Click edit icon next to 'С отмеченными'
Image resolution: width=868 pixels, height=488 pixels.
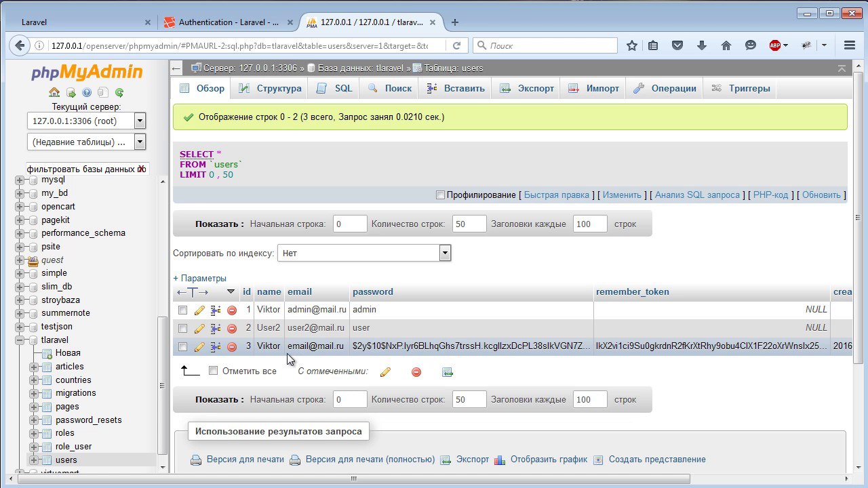click(x=385, y=371)
